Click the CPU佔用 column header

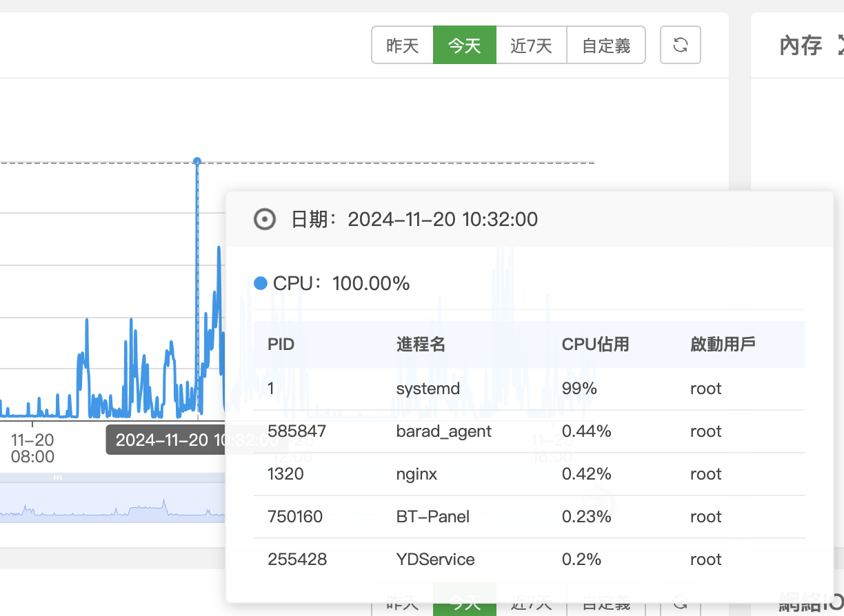[596, 345]
